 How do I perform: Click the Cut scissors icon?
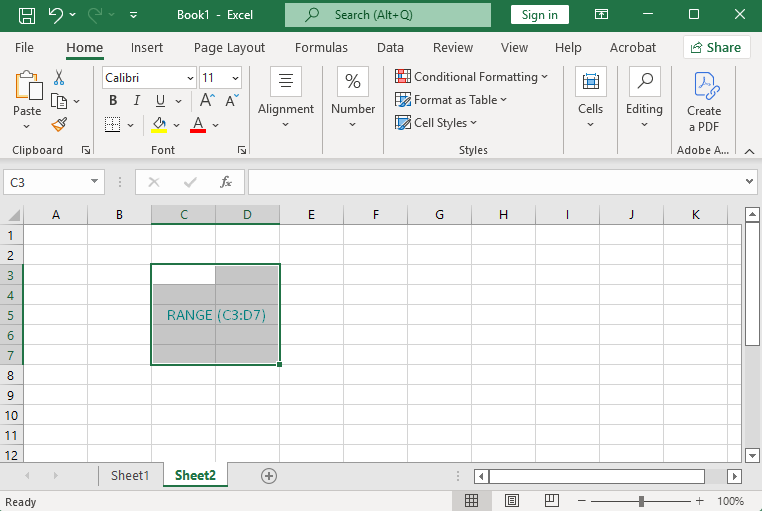coord(59,77)
